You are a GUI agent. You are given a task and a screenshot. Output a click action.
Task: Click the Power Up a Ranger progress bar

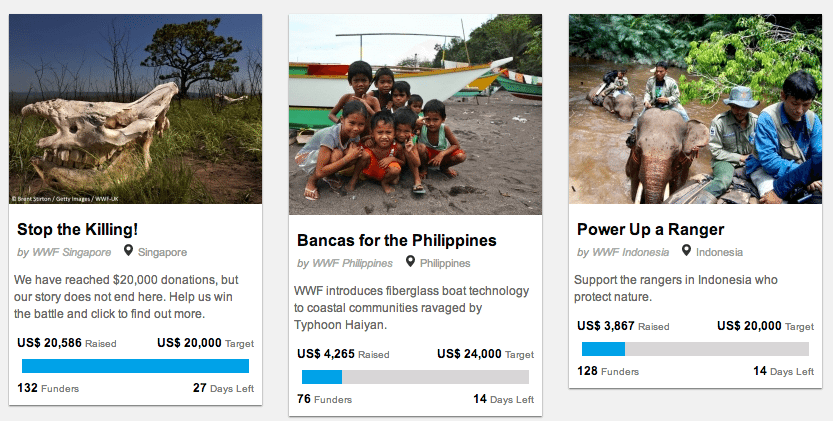(x=695, y=349)
